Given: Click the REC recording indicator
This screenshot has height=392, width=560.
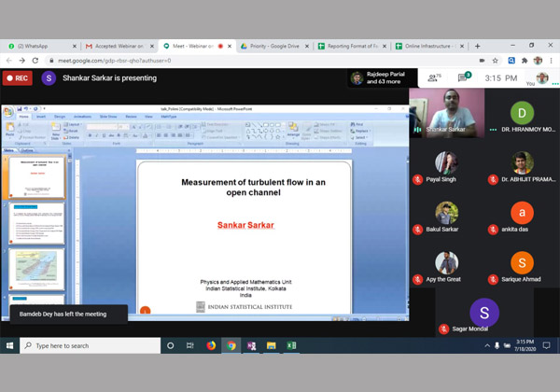Looking at the screenshot, I should click(x=17, y=79).
